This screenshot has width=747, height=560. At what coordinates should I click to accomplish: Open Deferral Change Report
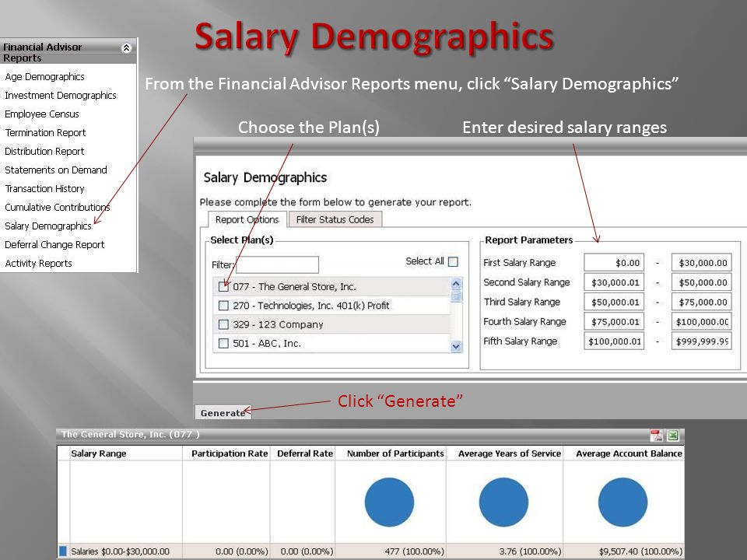(54, 244)
